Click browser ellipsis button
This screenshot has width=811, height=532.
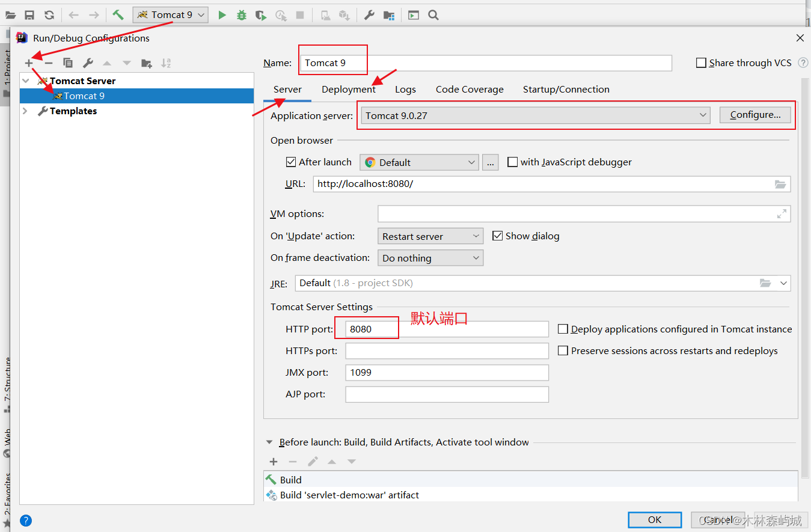(491, 162)
